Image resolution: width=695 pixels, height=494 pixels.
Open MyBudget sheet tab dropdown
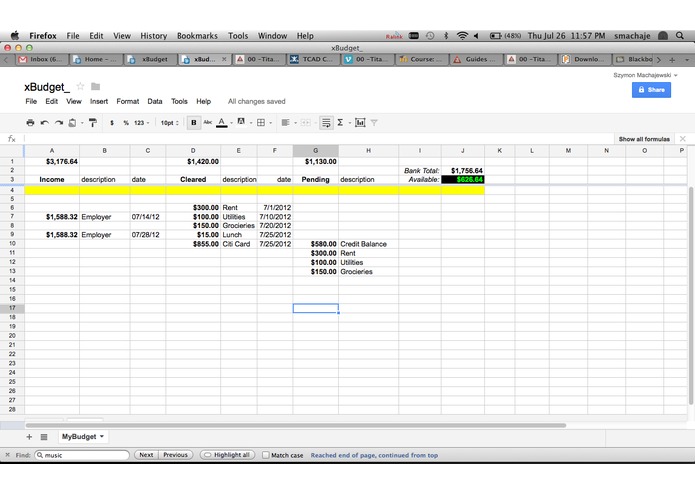tap(102, 436)
